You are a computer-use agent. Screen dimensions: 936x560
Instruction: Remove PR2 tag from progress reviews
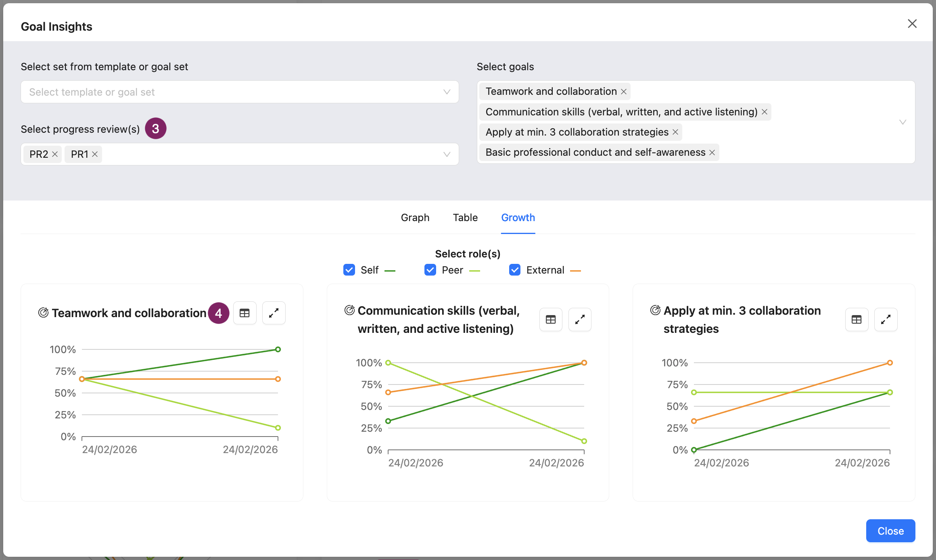[x=55, y=154]
